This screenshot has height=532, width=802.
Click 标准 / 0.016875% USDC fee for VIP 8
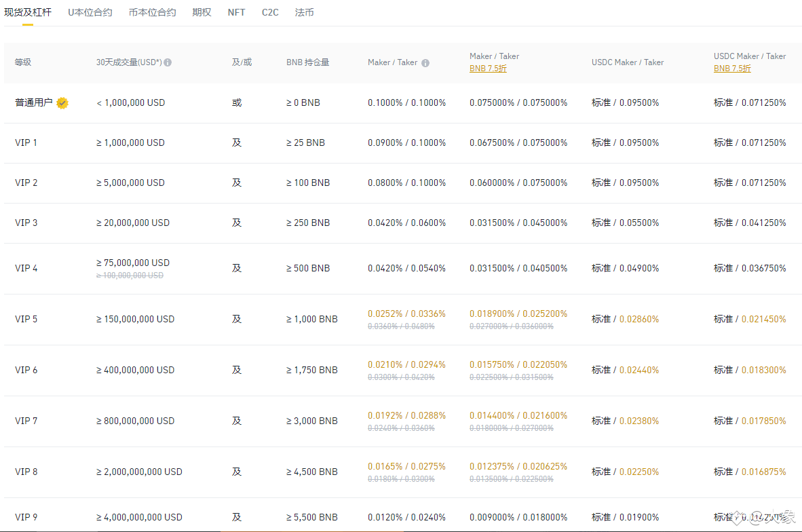pyautogui.click(x=750, y=472)
